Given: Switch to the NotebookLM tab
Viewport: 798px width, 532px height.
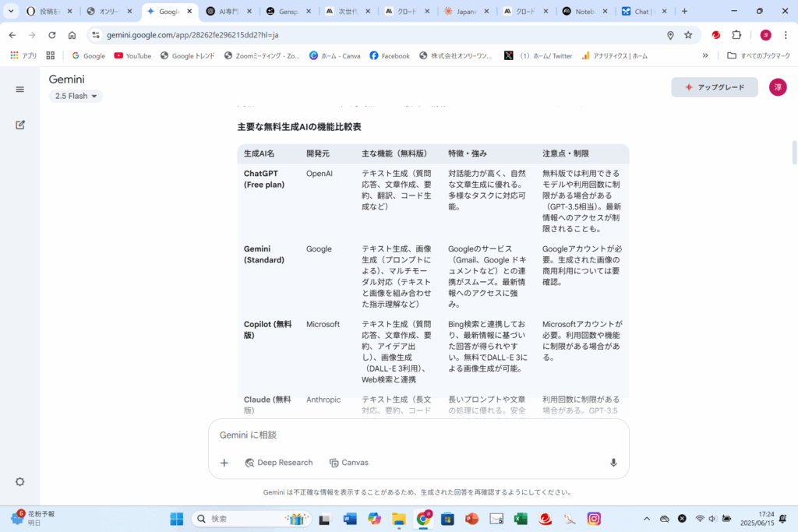Looking at the screenshot, I should pyautogui.click(x=584, y=11).
